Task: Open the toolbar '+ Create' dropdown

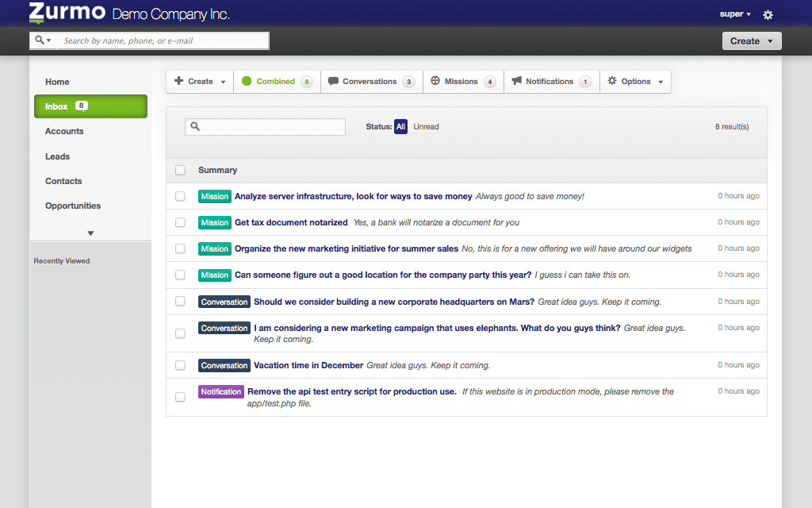Action: click(200, 81)
